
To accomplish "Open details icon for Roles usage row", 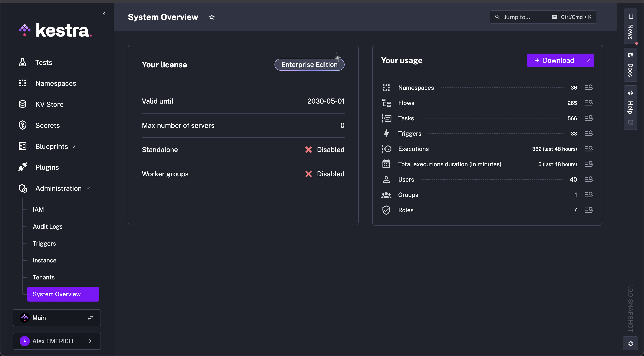I will [x=589, y=210].
